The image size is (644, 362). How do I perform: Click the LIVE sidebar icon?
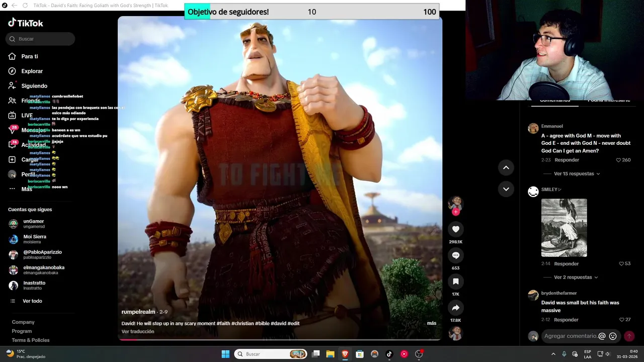click(12, 115)
